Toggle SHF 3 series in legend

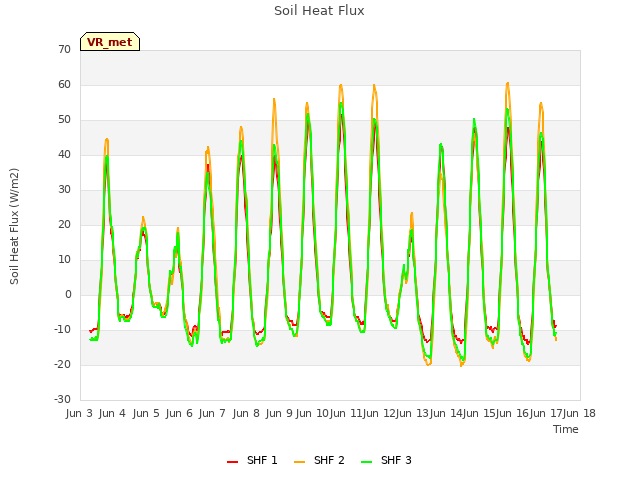(x=386, y=460)
